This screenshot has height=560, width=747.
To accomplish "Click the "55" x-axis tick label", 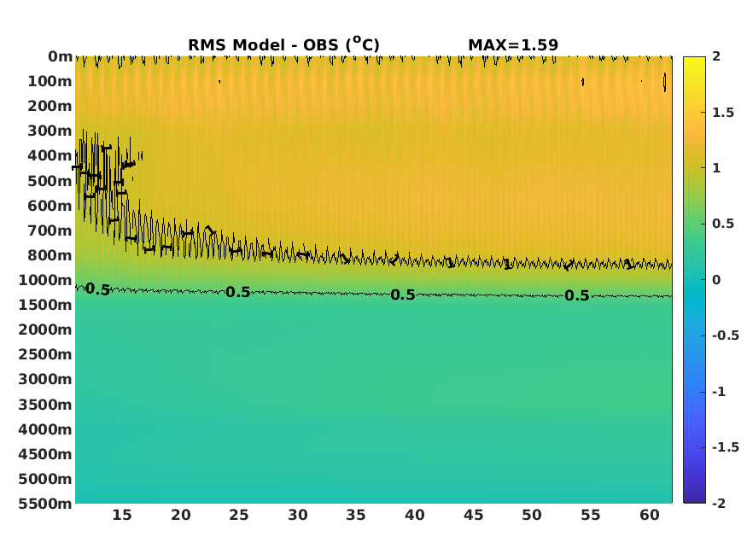I will 591,516.
